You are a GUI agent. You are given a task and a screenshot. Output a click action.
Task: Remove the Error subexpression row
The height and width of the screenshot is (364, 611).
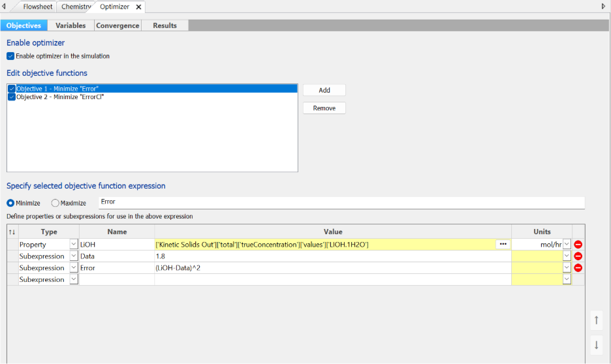[x=578, y=268]
